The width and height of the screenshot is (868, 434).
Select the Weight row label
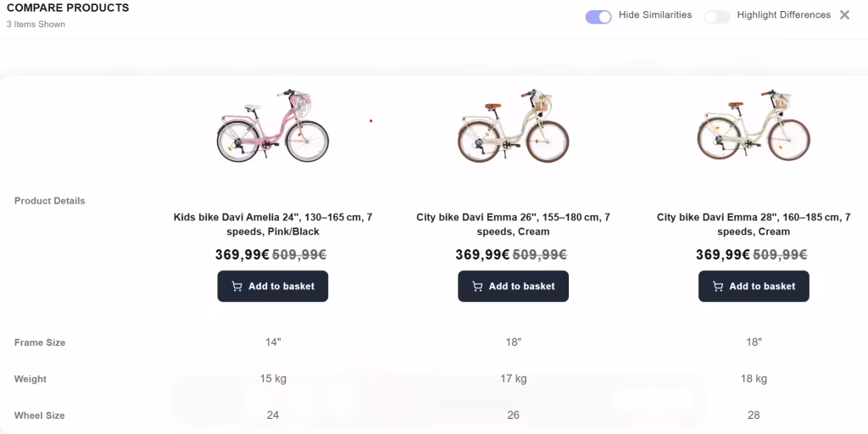click(x=31, y=379)
